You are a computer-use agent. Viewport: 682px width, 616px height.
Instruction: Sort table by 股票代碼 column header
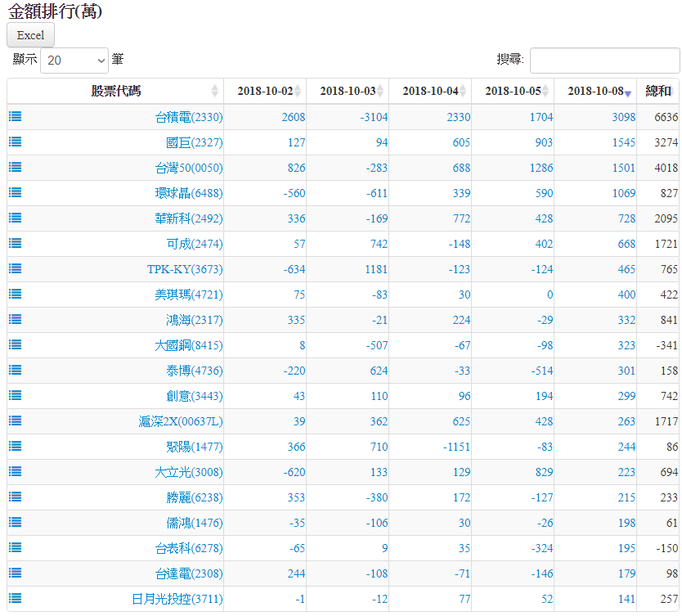point(115,91)
